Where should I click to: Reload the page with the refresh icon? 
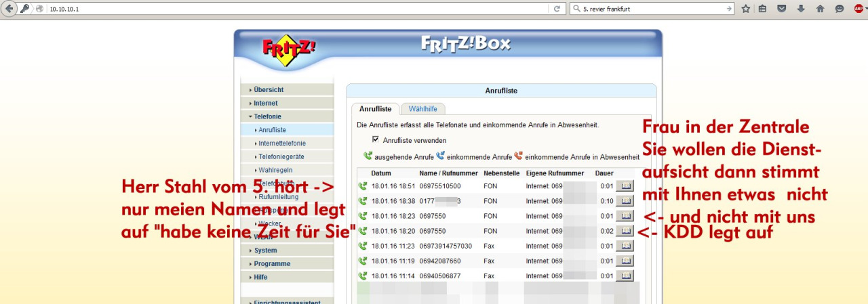[x=557, y=9]
